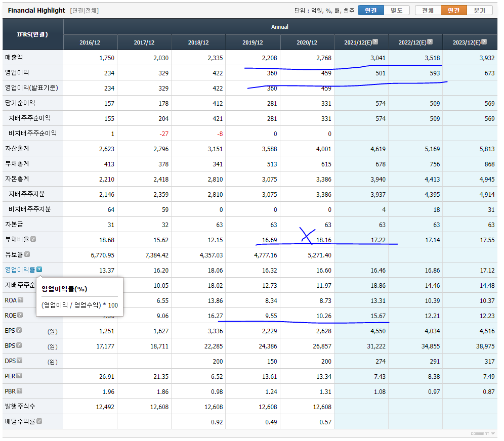Show the EPS help icon tooltip

tap(19, 330)
